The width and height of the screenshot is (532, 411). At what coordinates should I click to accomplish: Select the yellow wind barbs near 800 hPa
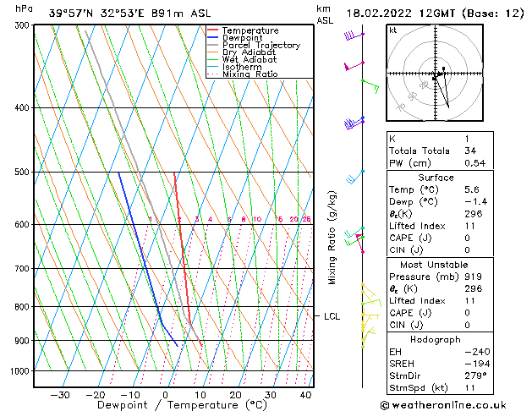pyautogui.click(x=369, y=315)
